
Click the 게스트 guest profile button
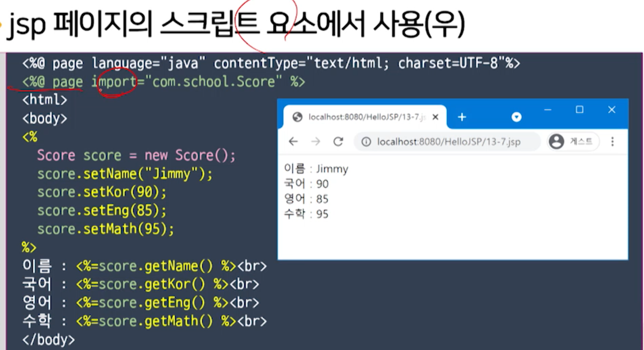tap(573, 141)
